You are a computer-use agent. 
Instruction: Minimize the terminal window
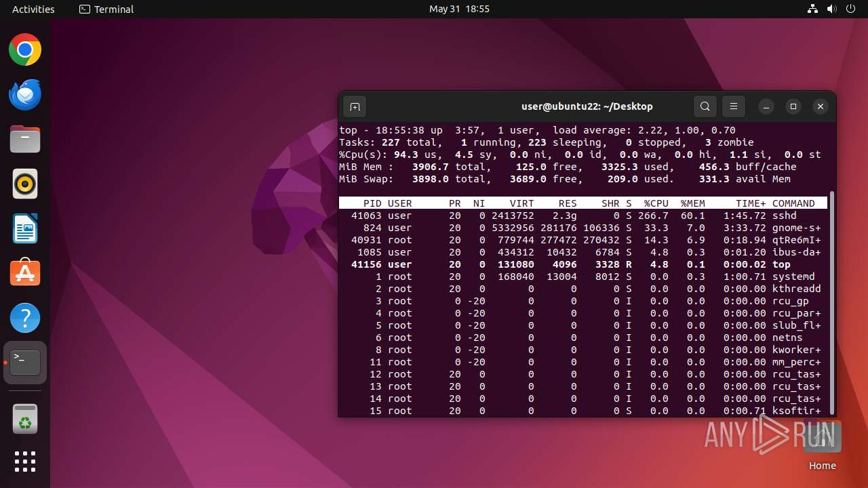pos(766,106)
